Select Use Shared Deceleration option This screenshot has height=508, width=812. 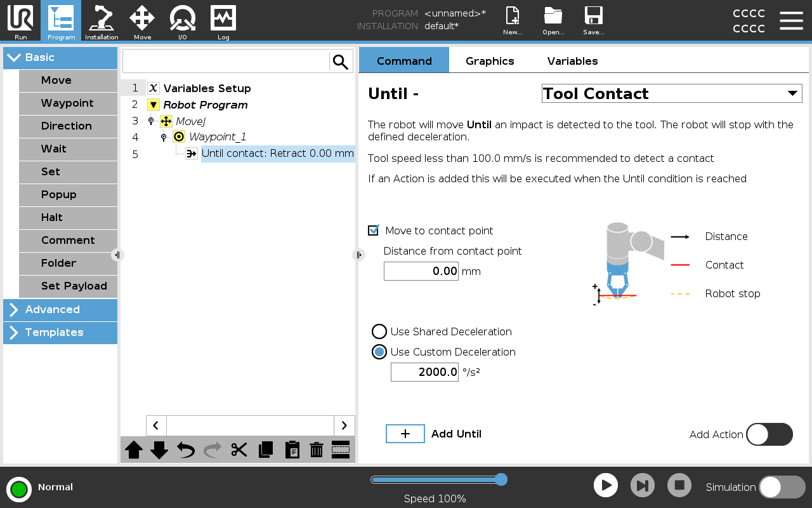[379, 331]
